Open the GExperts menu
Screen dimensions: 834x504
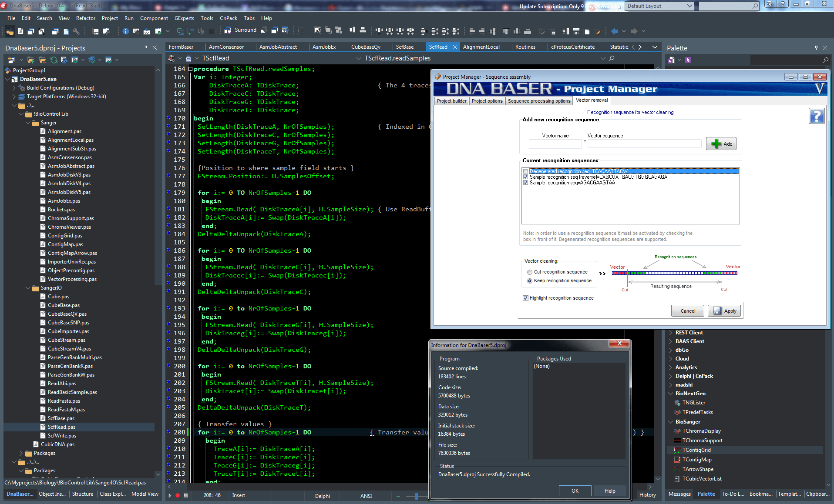[x=184, y=18]
